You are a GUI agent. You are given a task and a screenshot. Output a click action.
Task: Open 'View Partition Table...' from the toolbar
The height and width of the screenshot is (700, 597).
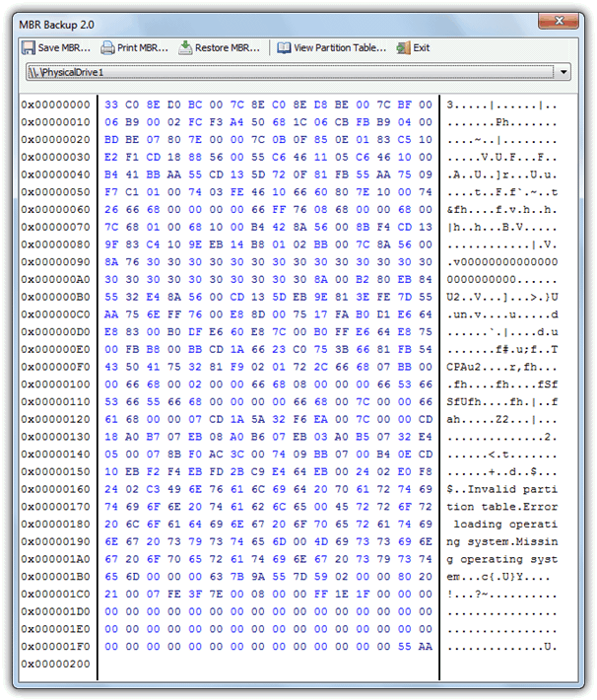[340, 47]
